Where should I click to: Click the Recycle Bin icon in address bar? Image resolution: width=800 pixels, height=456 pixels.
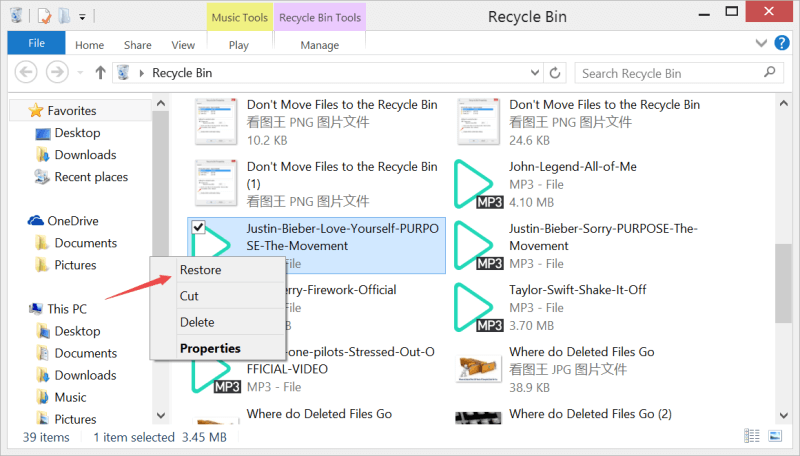coord(123,73)
